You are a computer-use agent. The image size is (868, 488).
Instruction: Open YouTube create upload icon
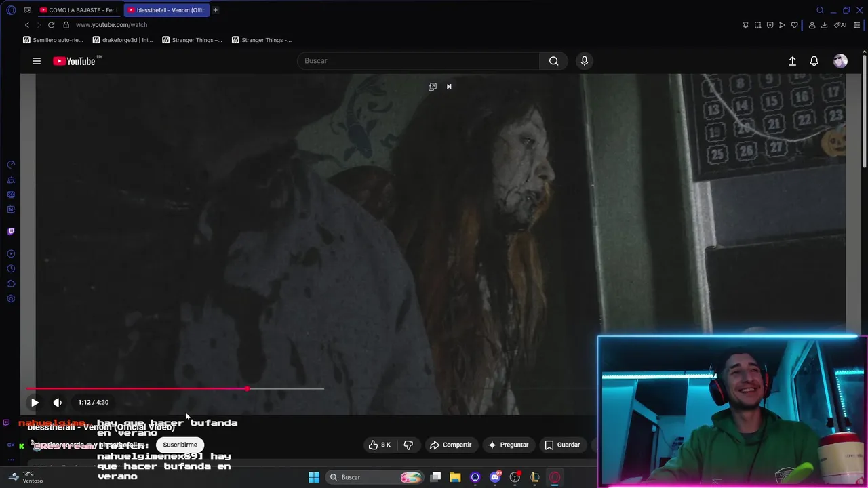pyautogui.click(x=792, y=61)
